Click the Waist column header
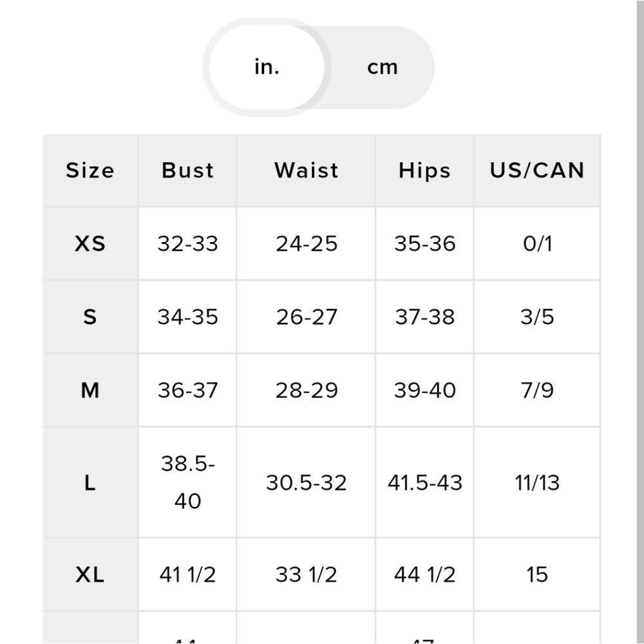 306,171
